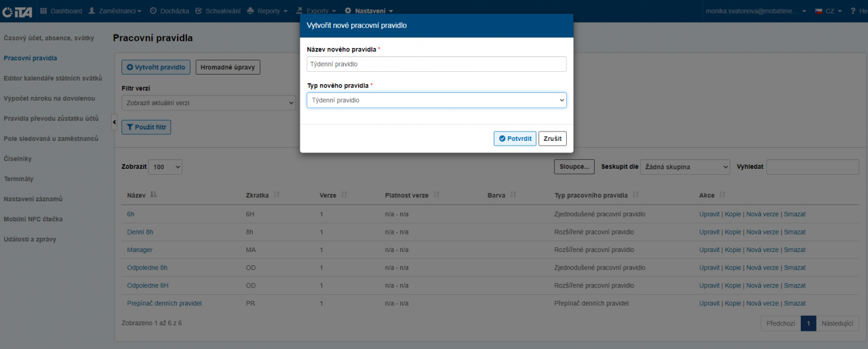Open the Číselníky sidebar section
This screenshot has height=349, width=868.
point(18,159)
